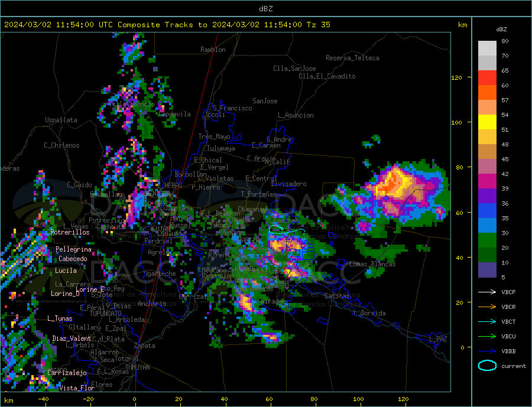
Task: Click the cyan 'current' ellipse legend icon
Action: tap(487, 366)
